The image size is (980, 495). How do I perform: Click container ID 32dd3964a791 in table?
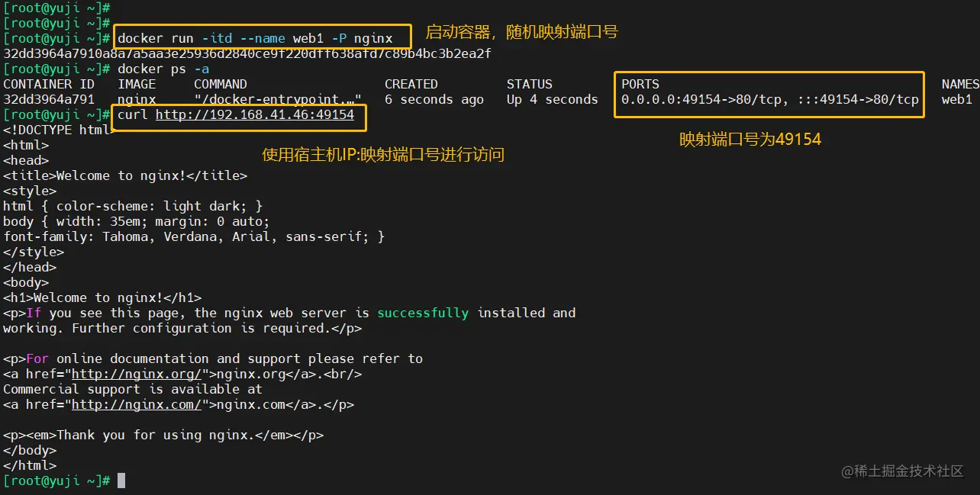pos(49,99)
